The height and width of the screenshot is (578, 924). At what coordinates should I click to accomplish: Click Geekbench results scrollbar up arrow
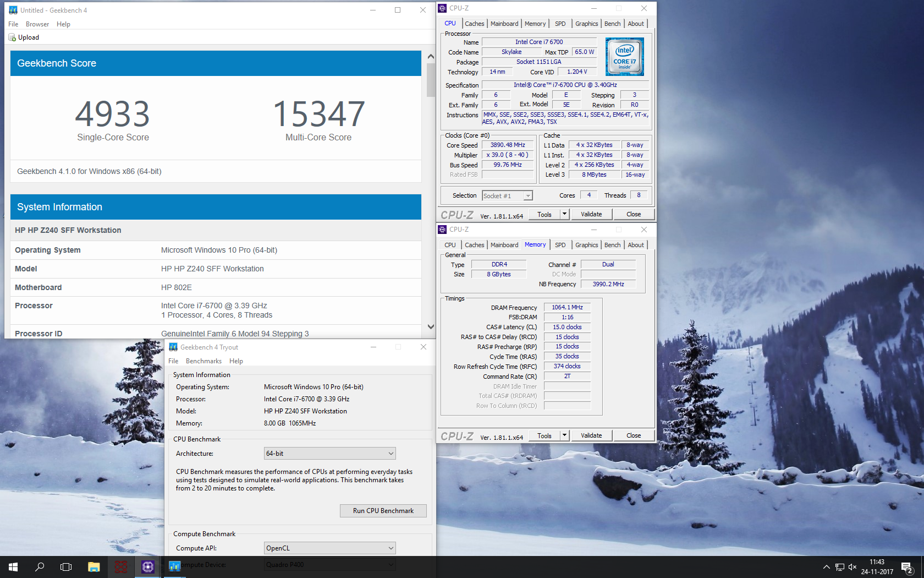[431, 56]
